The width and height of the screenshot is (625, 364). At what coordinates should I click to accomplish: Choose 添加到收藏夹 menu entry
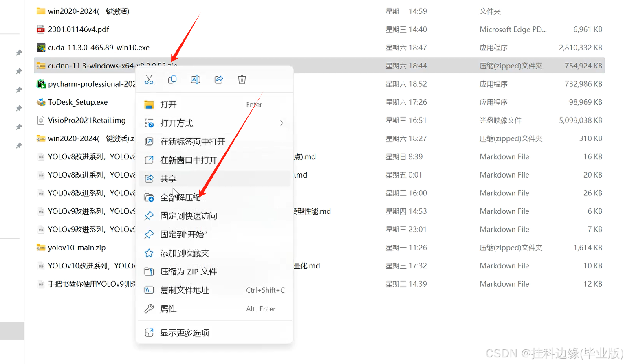(x=214, y=253)
